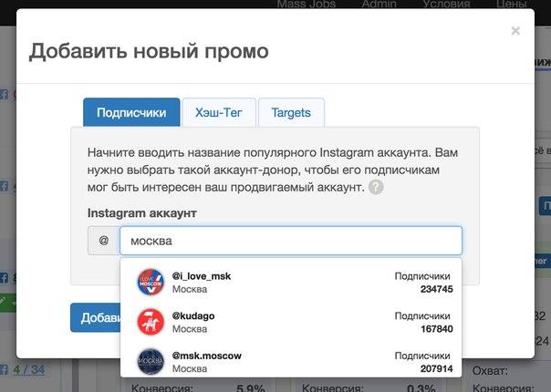The height and width of the screenshot is (392, 551).
Task: Open Mass Jobs in the top menu
Action: 307,4
